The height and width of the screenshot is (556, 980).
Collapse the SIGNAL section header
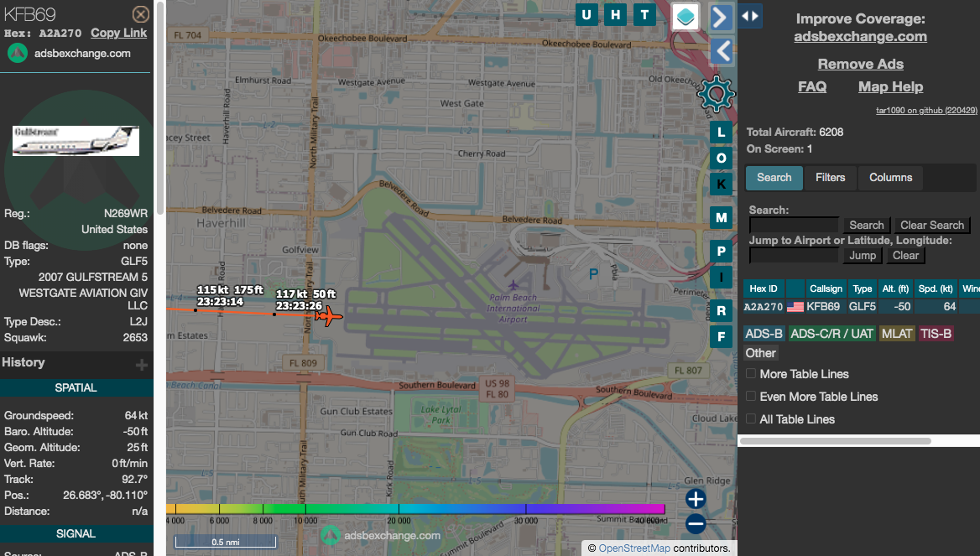(x=76, y=533)
